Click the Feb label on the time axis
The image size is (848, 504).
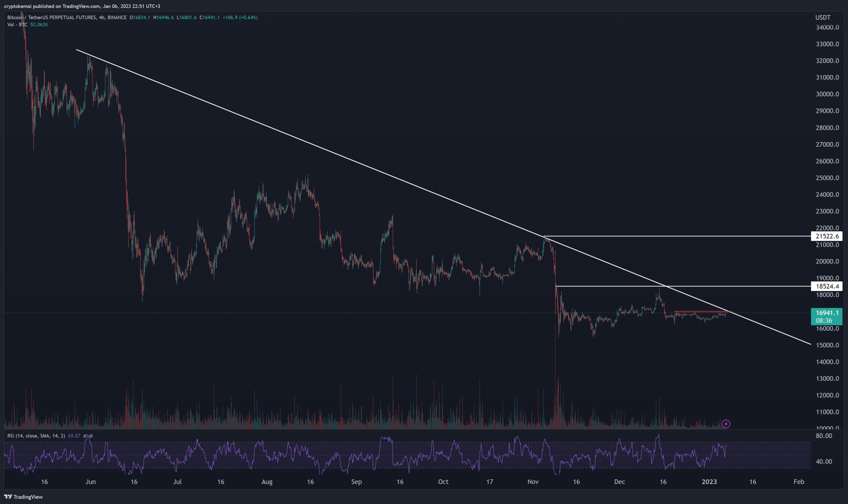pyautogui.click(x=799, y=481)
